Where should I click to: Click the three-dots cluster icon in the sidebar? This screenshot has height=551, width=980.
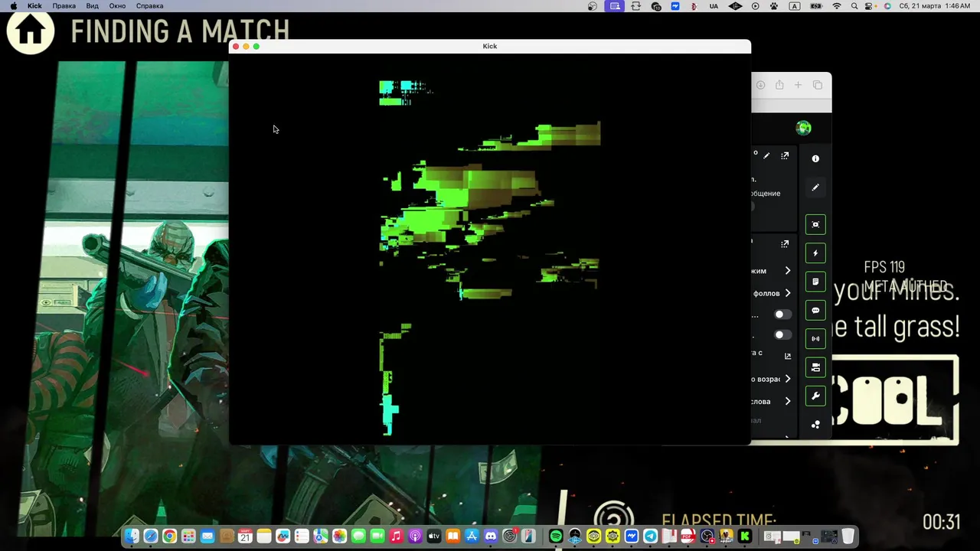(815, 425)
